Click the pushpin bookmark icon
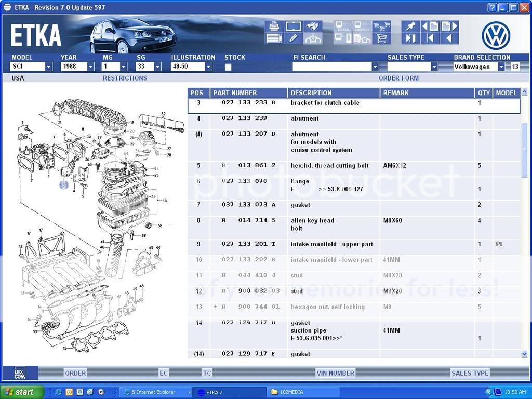The height and width of the screenshot is (399, 532). 410,25
